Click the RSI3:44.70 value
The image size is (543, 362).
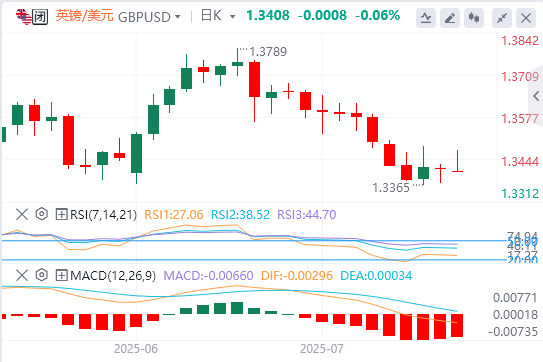click(306, 215)
